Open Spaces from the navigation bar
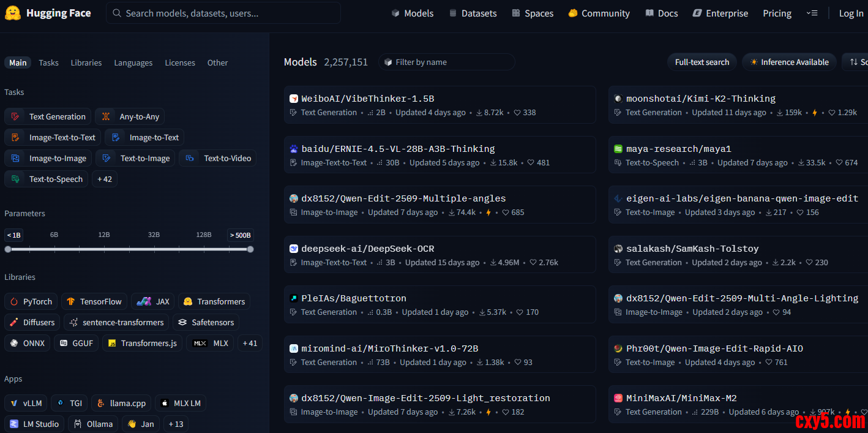 (x=533, y=13)
